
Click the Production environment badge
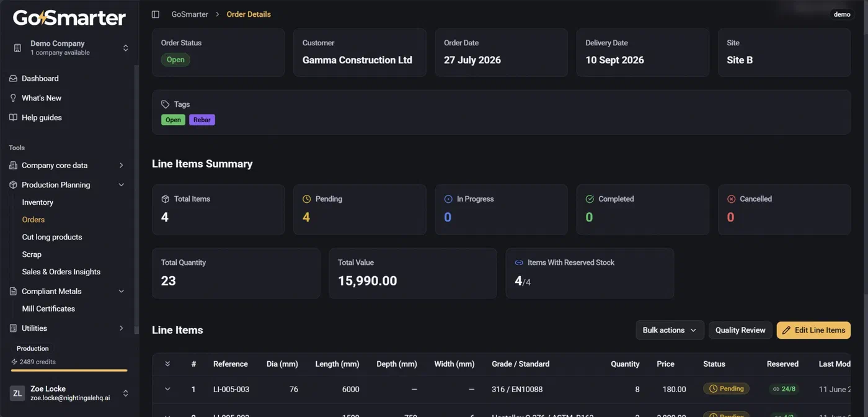pos(33,349)
